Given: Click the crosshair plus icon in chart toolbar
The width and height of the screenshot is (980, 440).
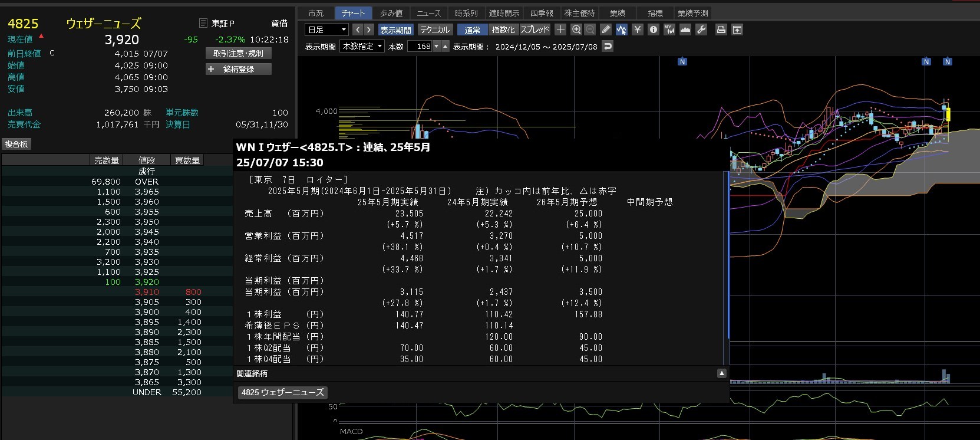Looking at the screenshot, I should 560,29.
